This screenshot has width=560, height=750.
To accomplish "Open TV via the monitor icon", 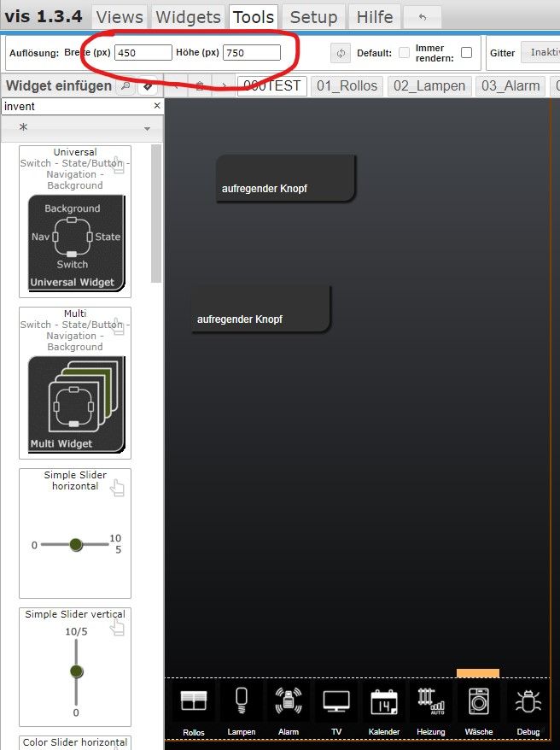I will (336, 701).
